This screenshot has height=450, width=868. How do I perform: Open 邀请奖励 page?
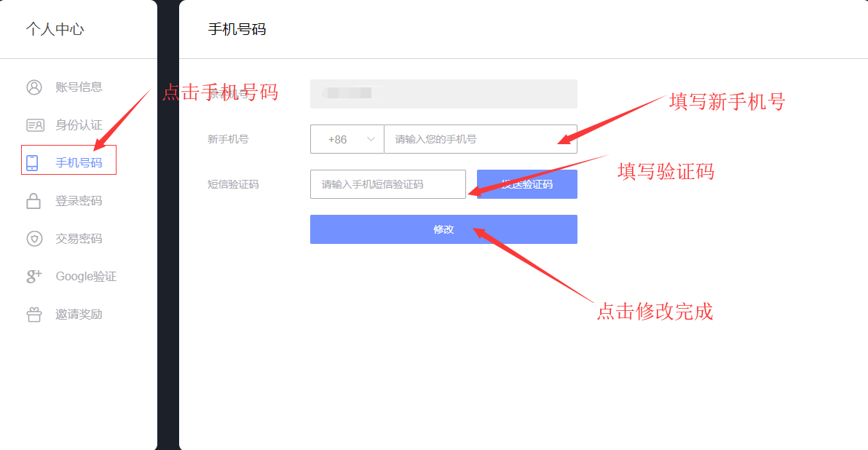click(x=79, y=315)
